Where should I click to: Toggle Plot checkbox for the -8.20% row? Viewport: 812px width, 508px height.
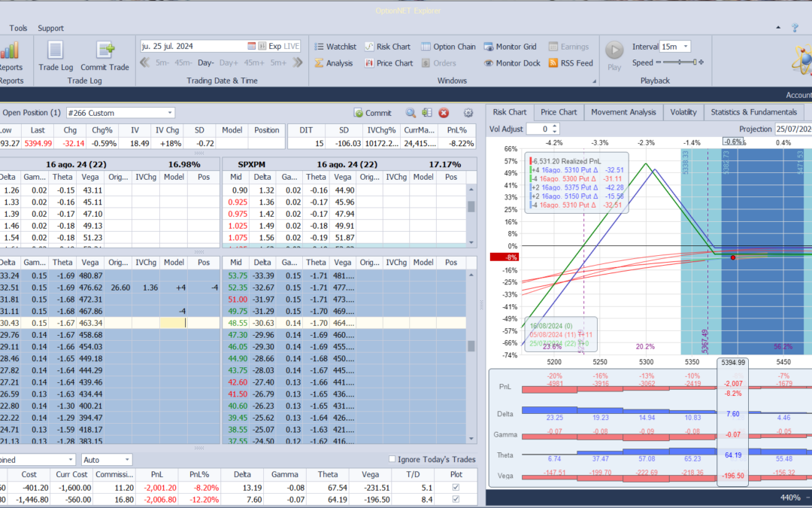coord(456,487)
